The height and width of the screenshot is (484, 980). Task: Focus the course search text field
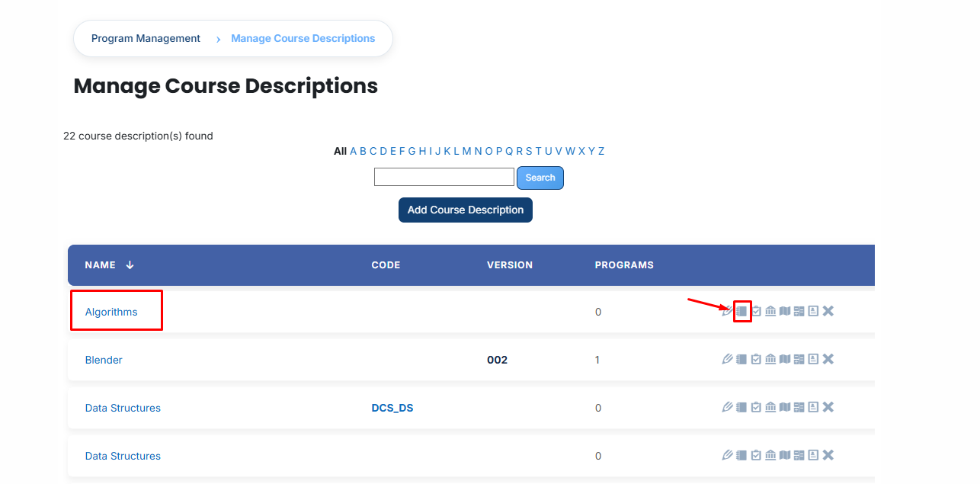coord(444,177)
